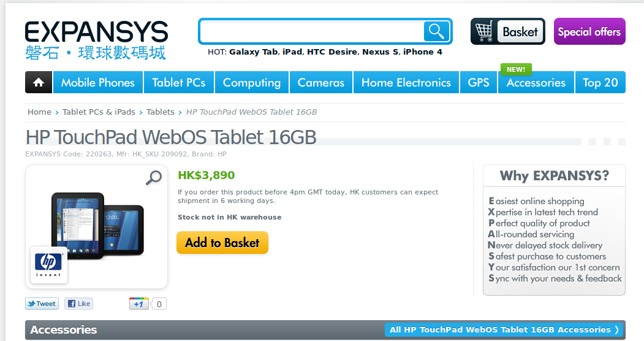Open the Home icon in navigation bar

(x=39, y=82)
